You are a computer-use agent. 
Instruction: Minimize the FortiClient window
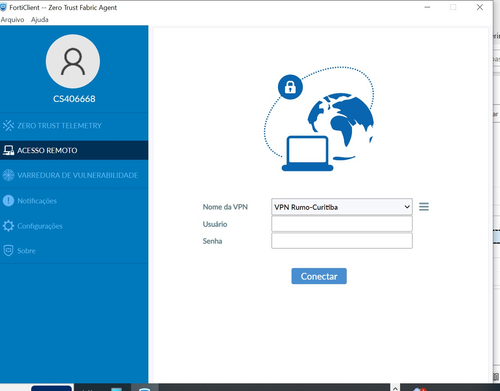click(x=427, y=7)
